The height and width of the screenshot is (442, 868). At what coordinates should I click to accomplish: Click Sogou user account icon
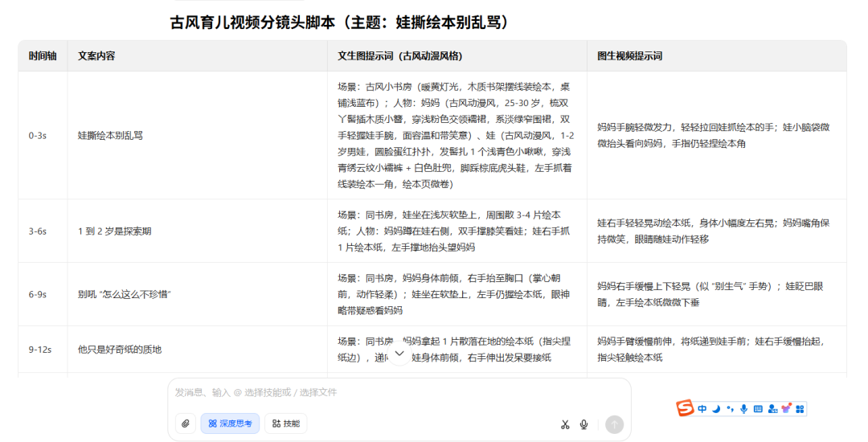[773, 409]
